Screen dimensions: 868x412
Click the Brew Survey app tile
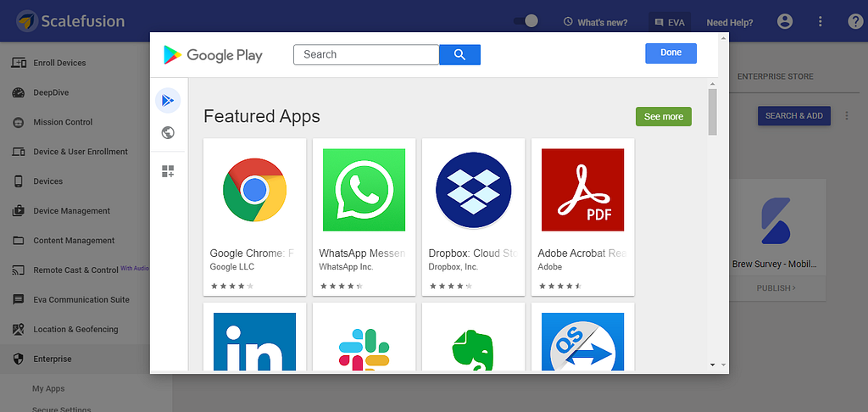(x=777, y=227)
